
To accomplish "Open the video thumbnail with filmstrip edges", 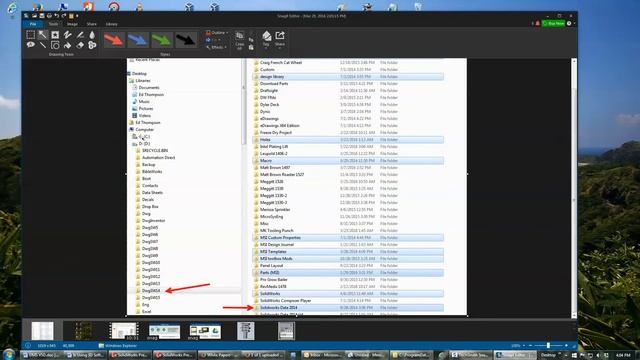I will pos(124,331).
